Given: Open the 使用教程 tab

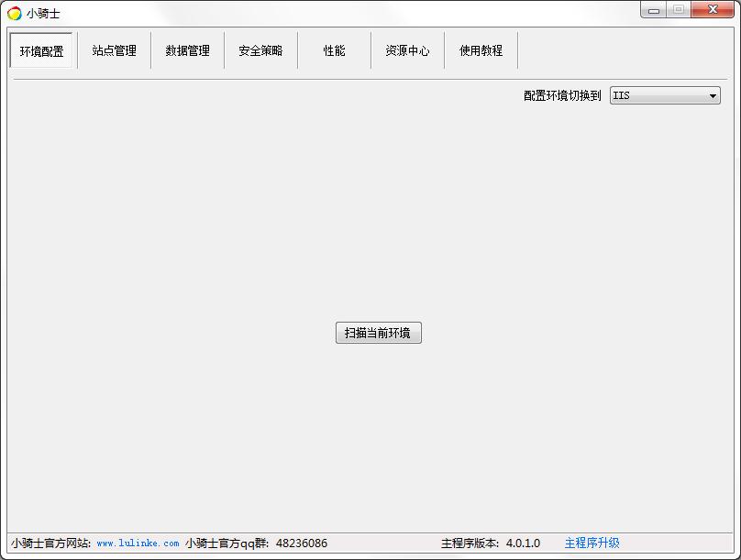Looking at the screenshot, I should point(480,50).
